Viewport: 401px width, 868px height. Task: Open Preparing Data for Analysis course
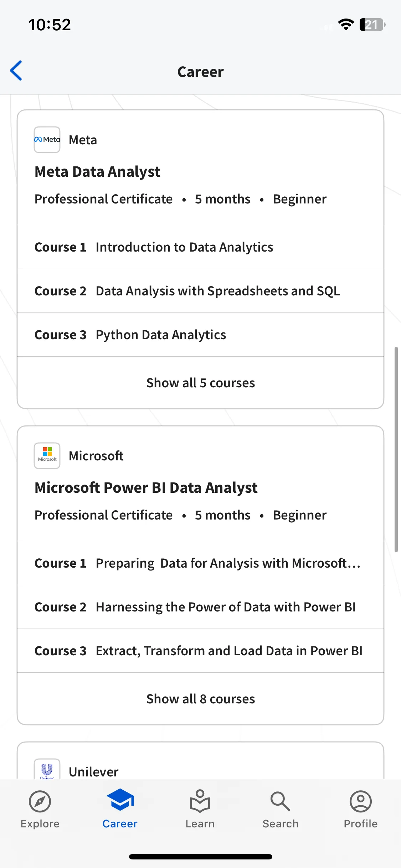tap(201, 563)
